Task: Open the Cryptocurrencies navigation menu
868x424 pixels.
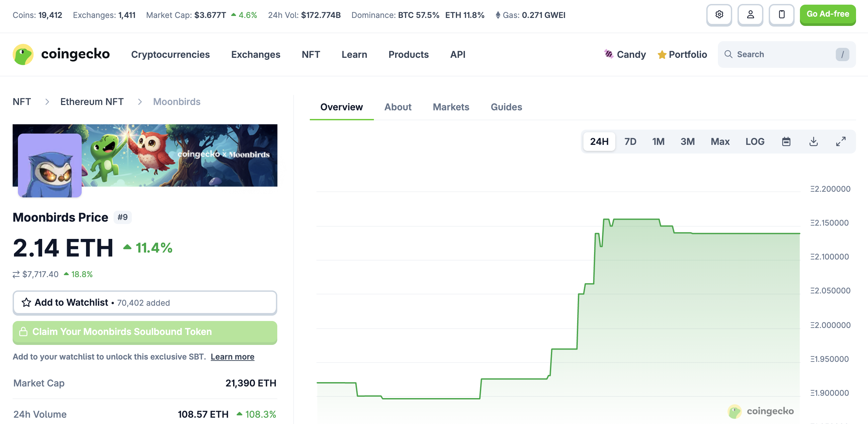Action: click(170, 54)
